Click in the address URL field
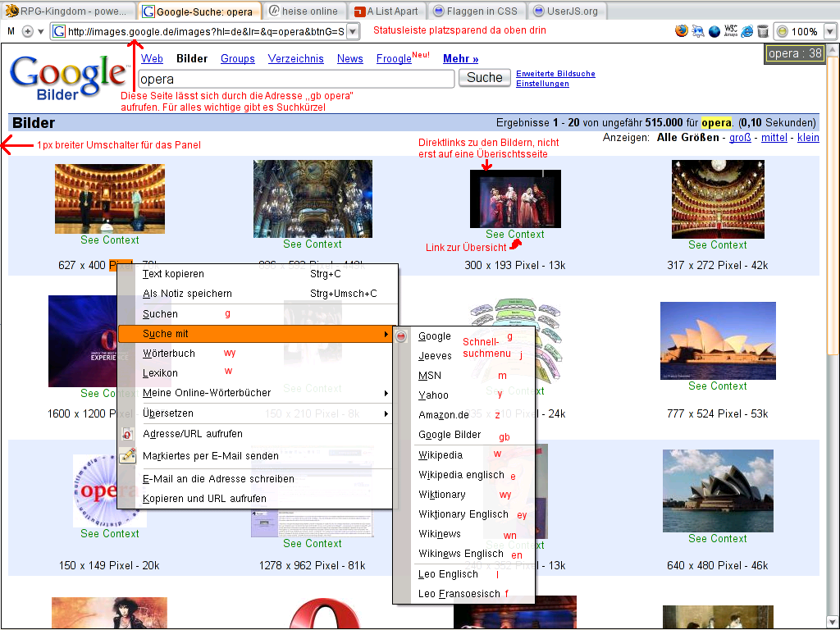 [206, 32]
